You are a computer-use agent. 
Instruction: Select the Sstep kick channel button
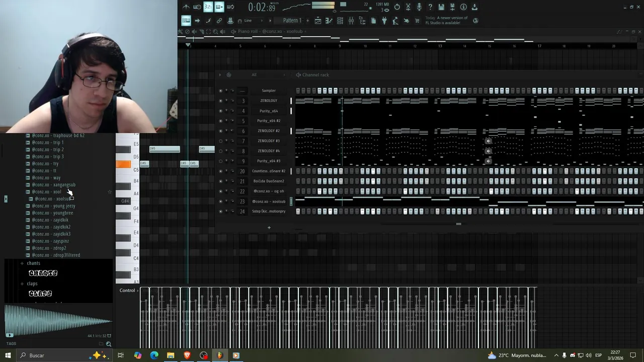pos(269,211)
